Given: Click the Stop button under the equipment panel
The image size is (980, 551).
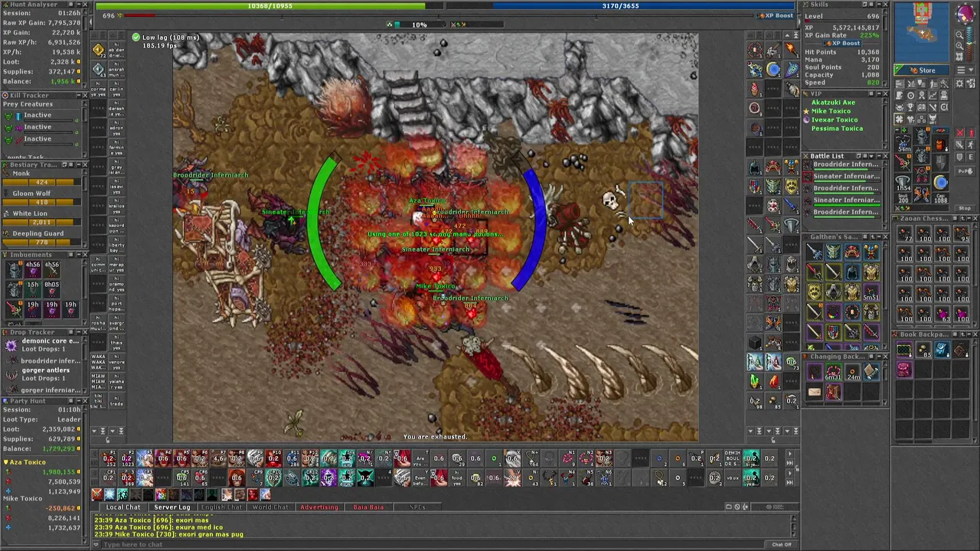Looking at the screenshot, I should [x=965, y=207].
